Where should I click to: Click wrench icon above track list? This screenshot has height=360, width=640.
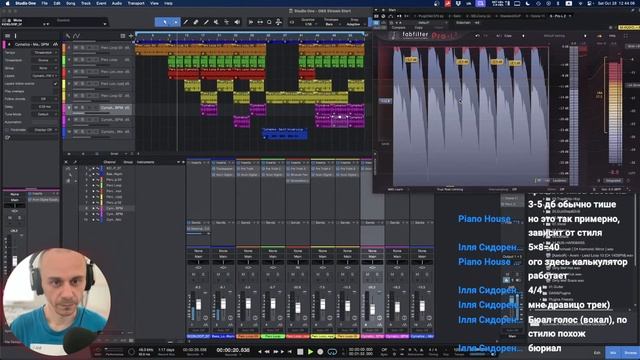[68, 36]
